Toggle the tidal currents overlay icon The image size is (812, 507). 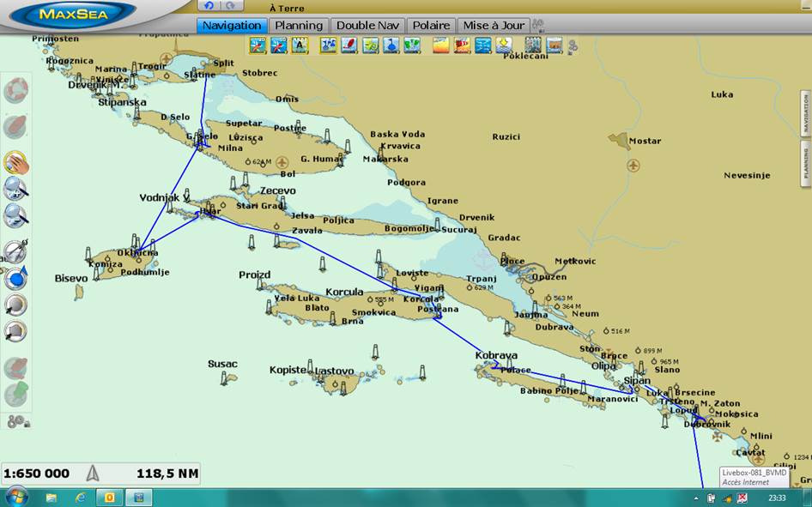(x=482, y=45)
